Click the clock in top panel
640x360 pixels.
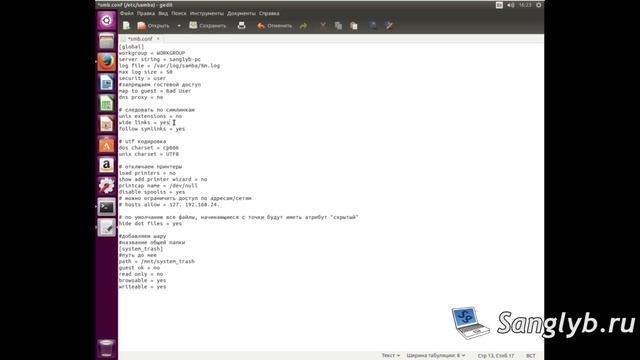point(525,5)
